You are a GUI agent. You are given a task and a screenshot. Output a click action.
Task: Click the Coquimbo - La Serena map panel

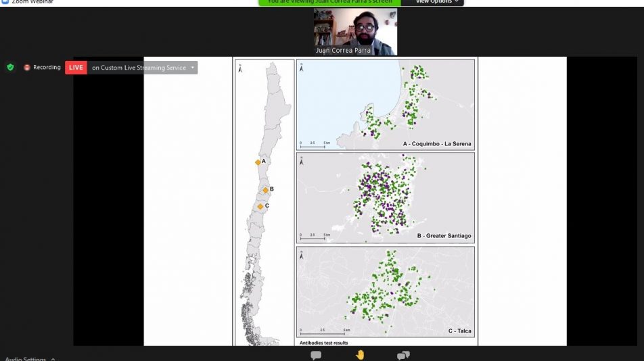coord(386,104)
